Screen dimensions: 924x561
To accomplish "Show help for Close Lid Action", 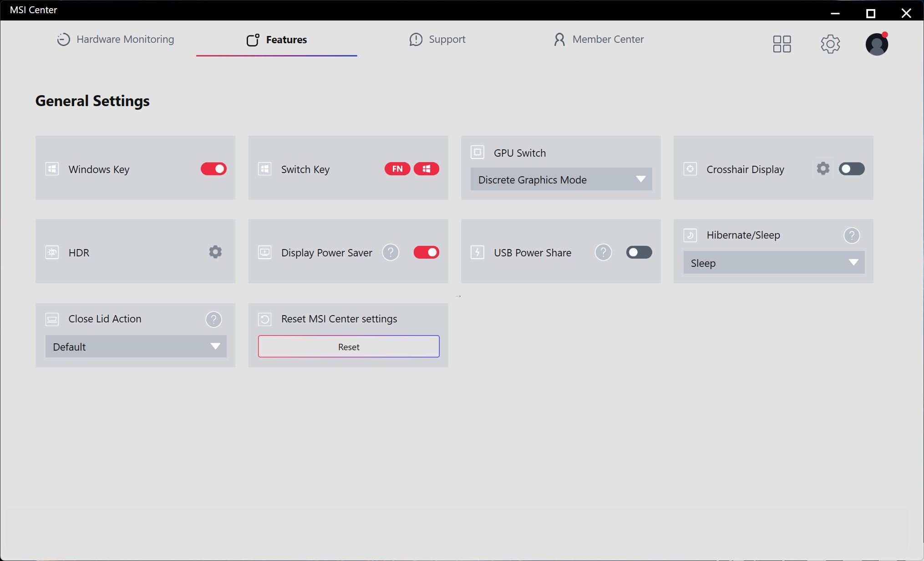I will click(x=213, y=319).
